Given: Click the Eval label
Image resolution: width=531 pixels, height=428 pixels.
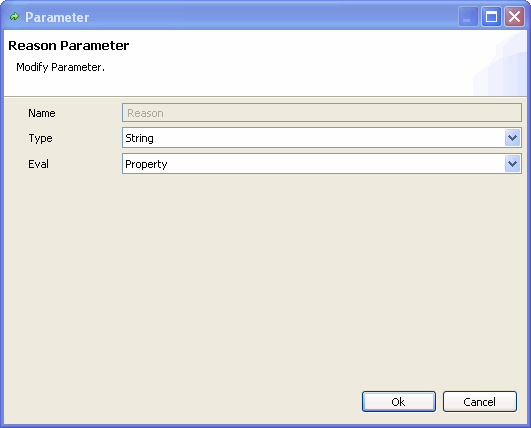Looking at the screenshot, I should click(x=38, y=164).
